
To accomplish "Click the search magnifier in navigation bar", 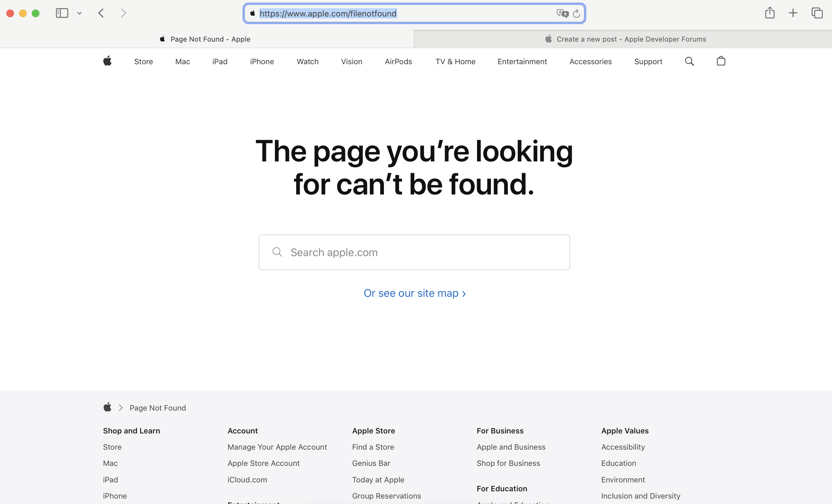I will pos(690,61).
